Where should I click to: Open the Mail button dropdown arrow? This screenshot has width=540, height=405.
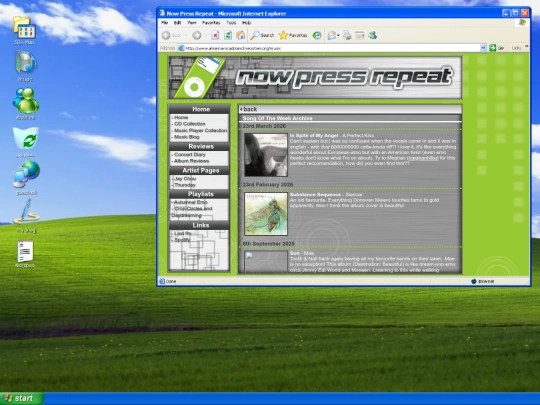click(338, 35)
